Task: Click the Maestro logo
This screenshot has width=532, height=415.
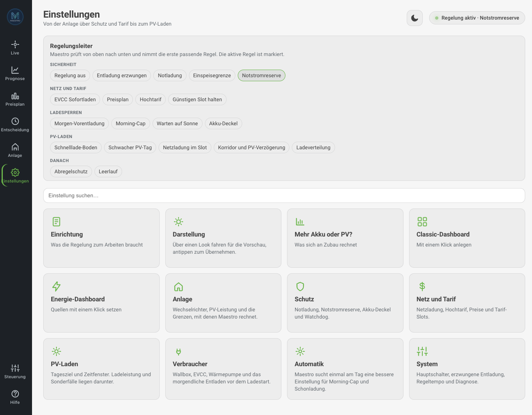Action: coord(15,17)
